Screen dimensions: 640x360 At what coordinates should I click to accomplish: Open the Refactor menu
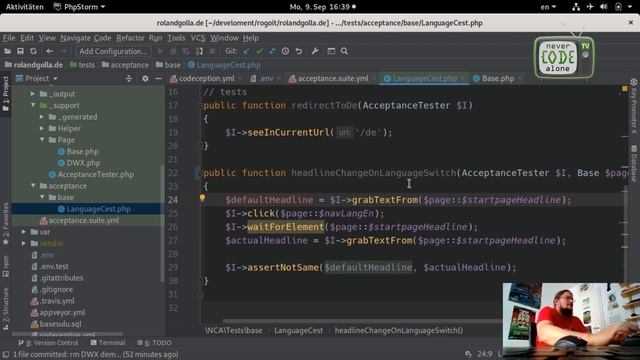click(x=130, y=38)
